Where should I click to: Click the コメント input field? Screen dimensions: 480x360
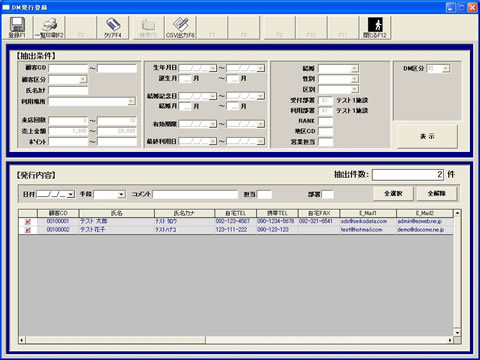point(195,194)
